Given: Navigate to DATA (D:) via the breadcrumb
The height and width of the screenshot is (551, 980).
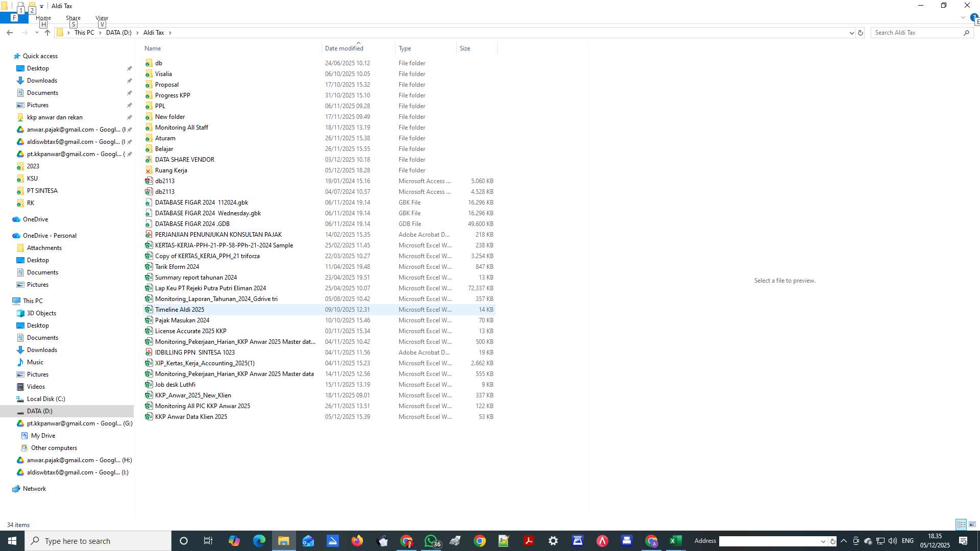Looking at the screenshot, I should [118, 32].
